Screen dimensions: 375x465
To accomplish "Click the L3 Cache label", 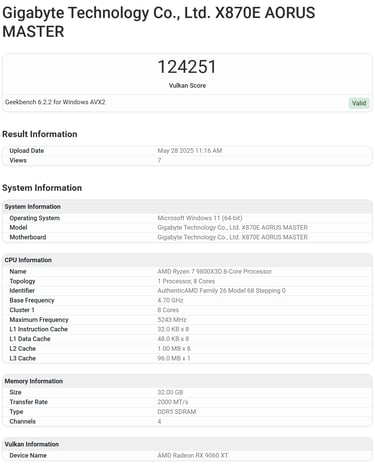I will point(23,358).
